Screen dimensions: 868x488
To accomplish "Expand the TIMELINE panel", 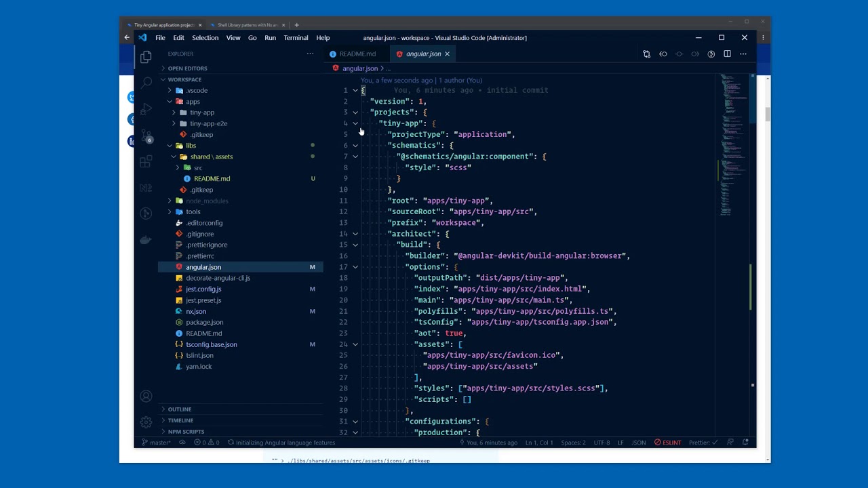I will [x=180, y=420].
